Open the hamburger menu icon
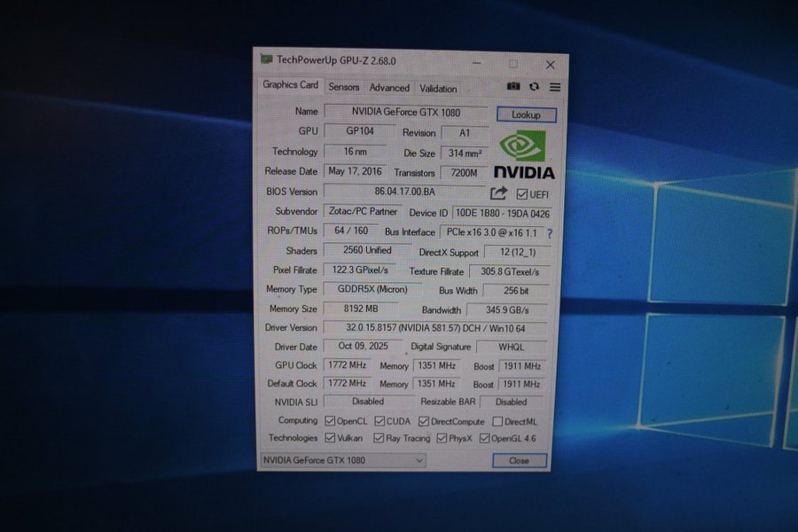Screen dimensions: 798x532 [x=555, y=87]
